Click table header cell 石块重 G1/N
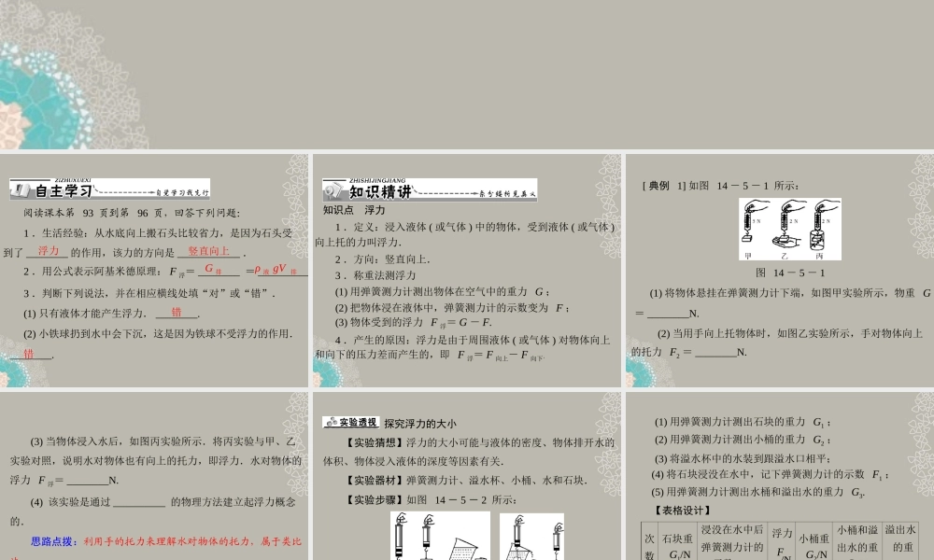Image resolution: width=934 pixels, height=560 pixels. (677, 541)
